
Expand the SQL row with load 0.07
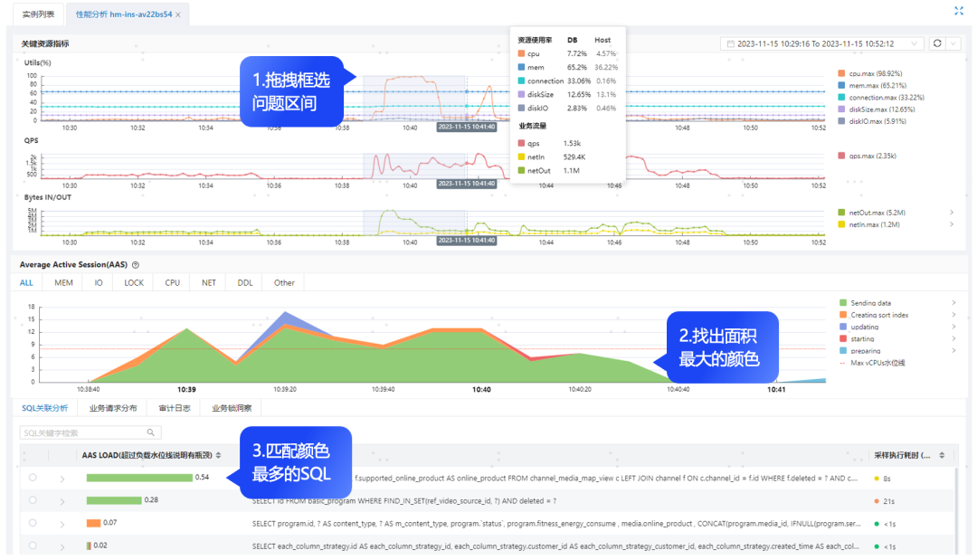(x=62, y=525)
